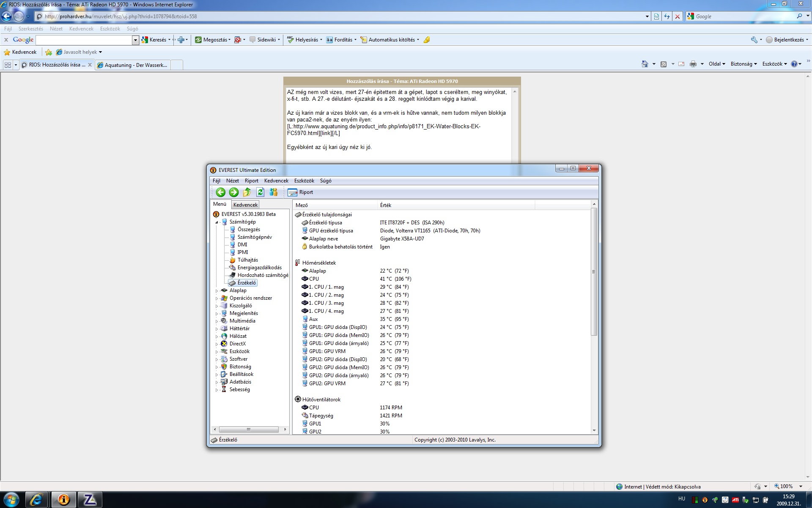Click the highlighter icon on Google toolbar

pyautogui.click(x=427, y=40)
